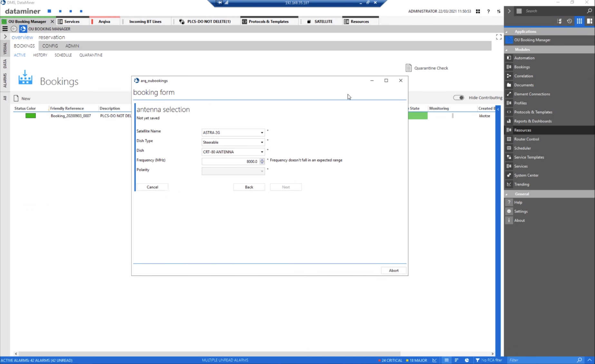Image resolution: width=595 pixels, height=364 pixels.
Task: Select the HISTORY sub-tab
Action: pyautogui.click(x=40, y=55)
